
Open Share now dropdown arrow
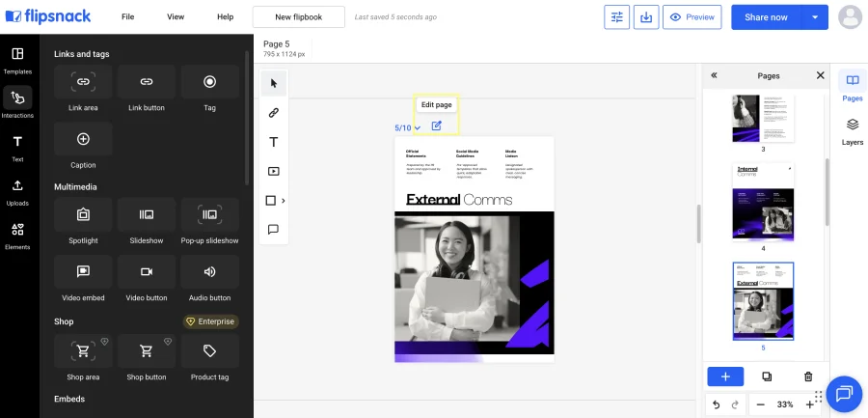coord(815,17)
